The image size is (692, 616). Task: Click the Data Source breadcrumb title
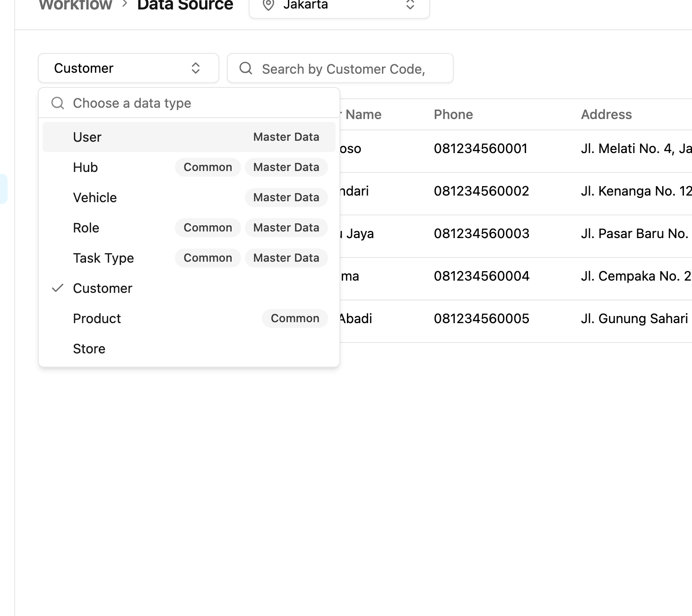pyautogui.click(x=185, y=5)
